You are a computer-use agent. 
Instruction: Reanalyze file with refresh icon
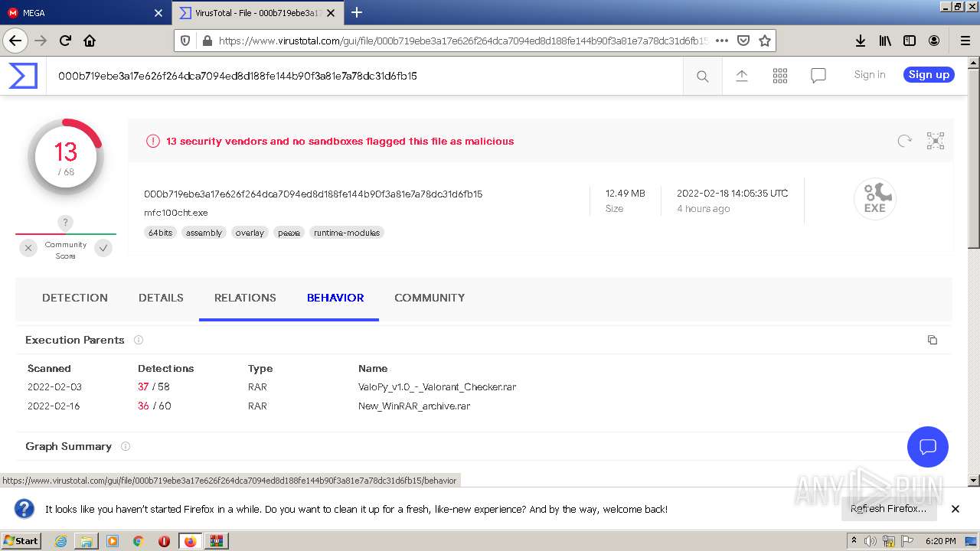(905, 141)
